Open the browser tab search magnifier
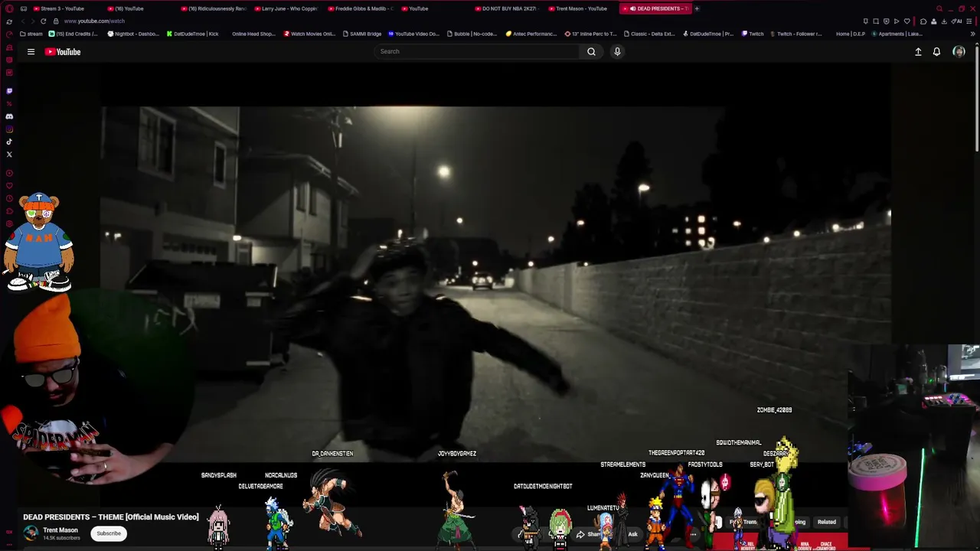980x551 pixels. pos(939,8)
